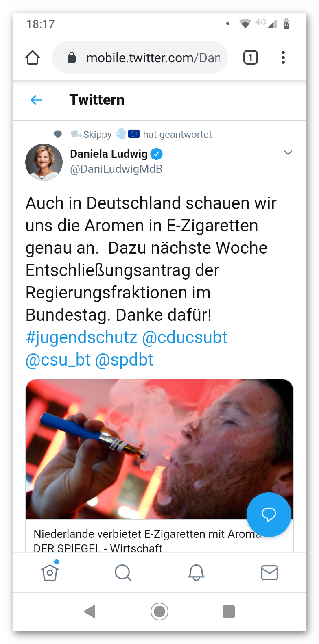Open the @cducsubt mention

click(x=185, y=338)
